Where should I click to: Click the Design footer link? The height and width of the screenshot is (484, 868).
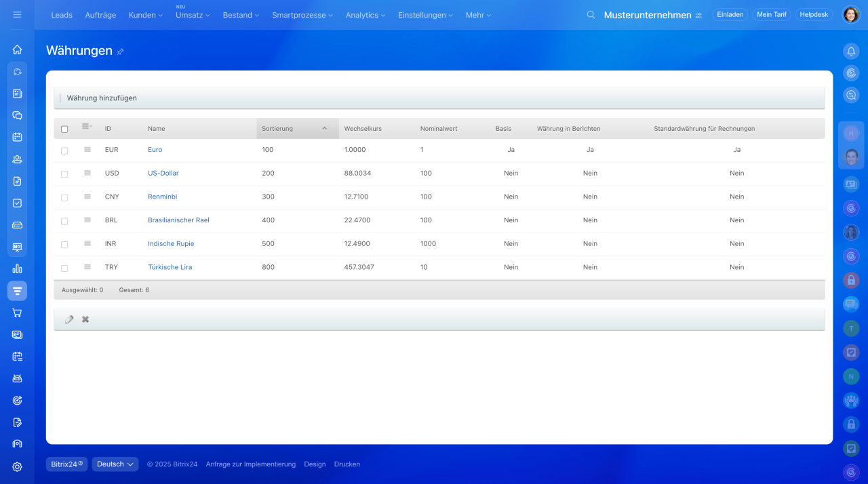pyautogui.click(x=315, y=464)
